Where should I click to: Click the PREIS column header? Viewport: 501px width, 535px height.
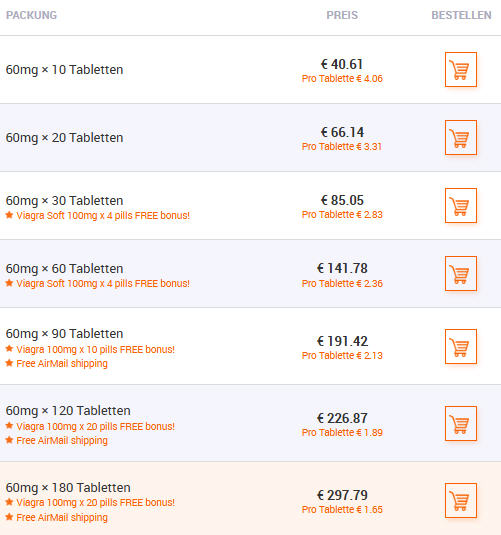pyautogui.click(x=342, y=15)
